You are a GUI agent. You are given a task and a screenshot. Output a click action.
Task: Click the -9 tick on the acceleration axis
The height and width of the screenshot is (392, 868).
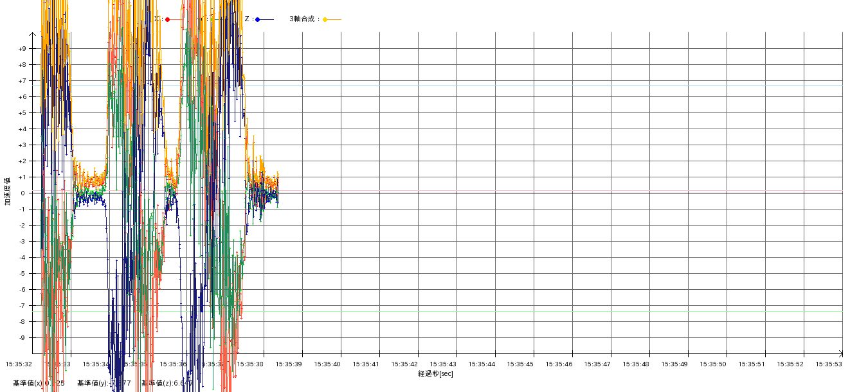click(22, 338)
